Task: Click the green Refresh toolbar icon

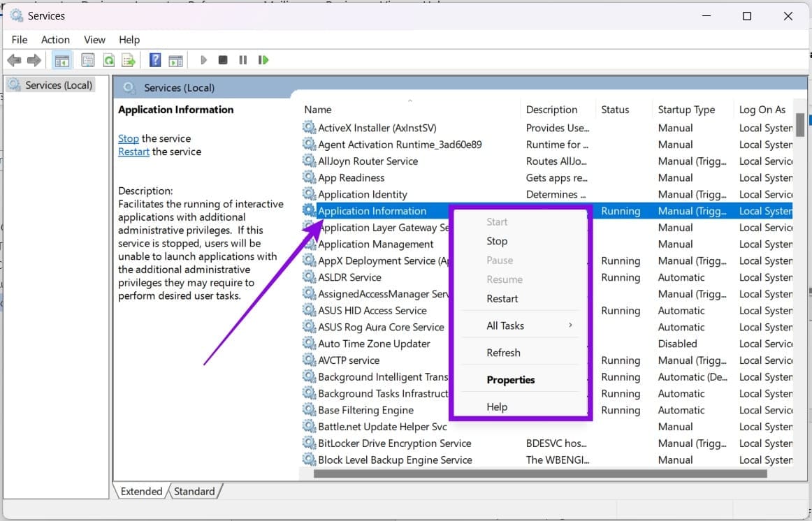Action: 109,61
